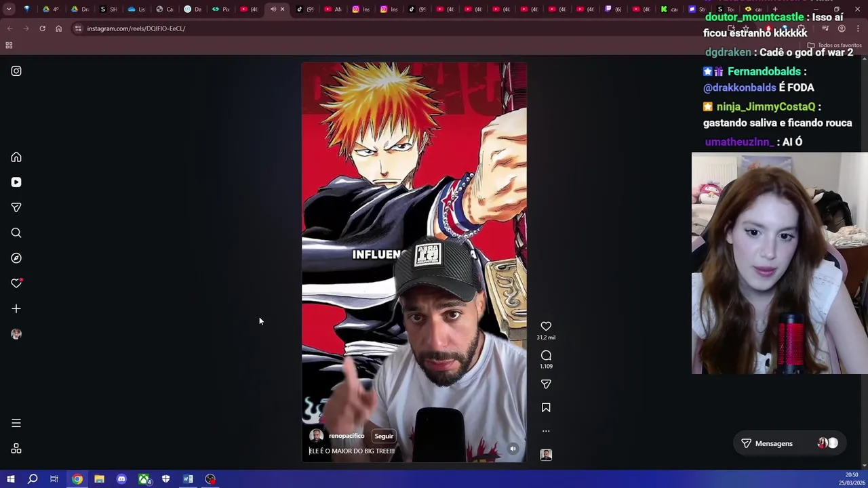
Task: Open Explore compass in sidebar
Action: (x=16, y=258)
